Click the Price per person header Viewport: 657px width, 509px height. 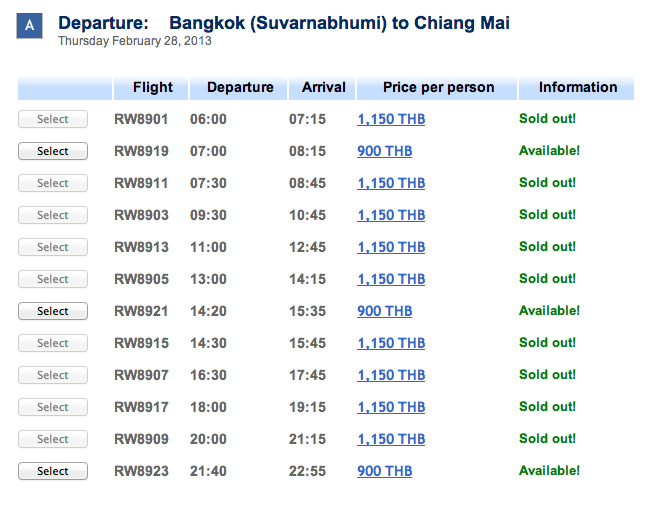coord(437,88)
